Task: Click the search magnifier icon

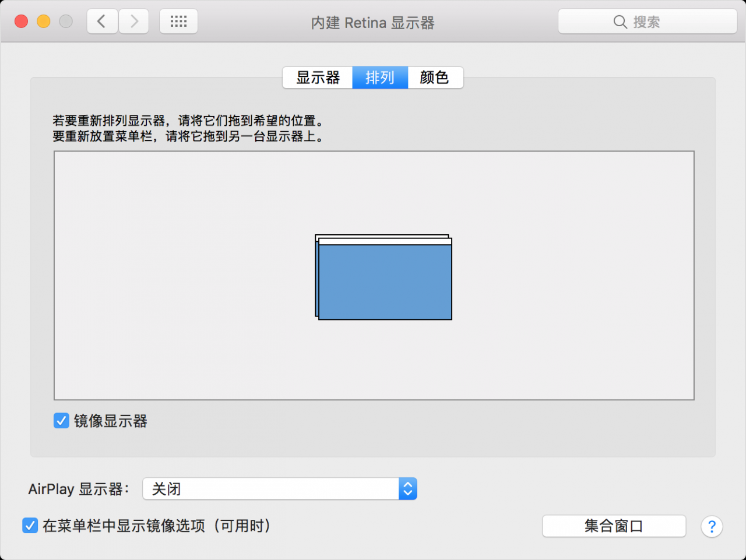Action: coord(620,22)
